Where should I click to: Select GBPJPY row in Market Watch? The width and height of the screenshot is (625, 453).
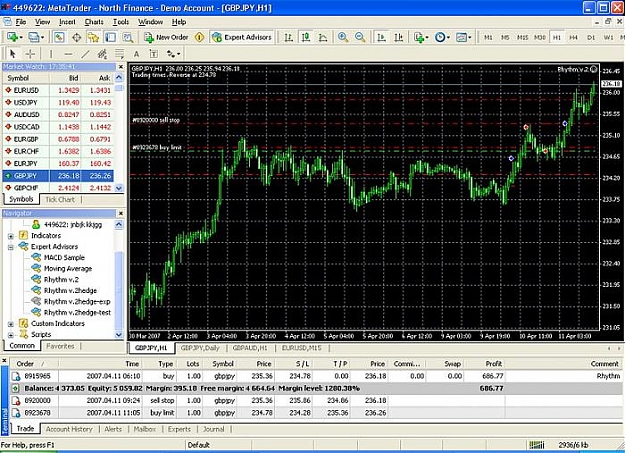[59, 175]
